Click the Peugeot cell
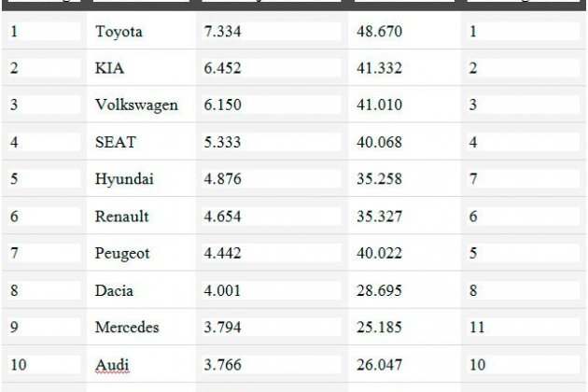Image resolution: width=588 pixels, height=392 pixels. tap(122, 254)
